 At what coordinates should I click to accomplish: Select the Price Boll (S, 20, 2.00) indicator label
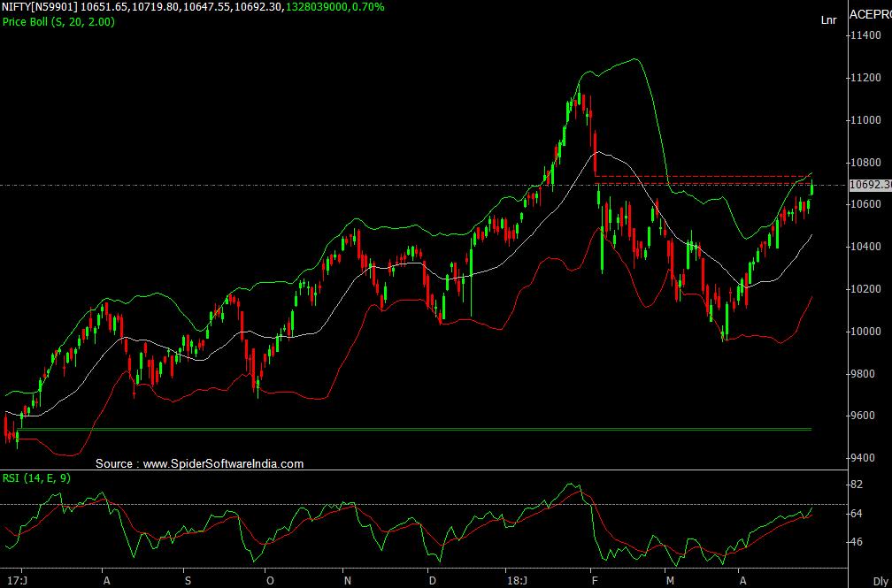click(x=58, y=22)
